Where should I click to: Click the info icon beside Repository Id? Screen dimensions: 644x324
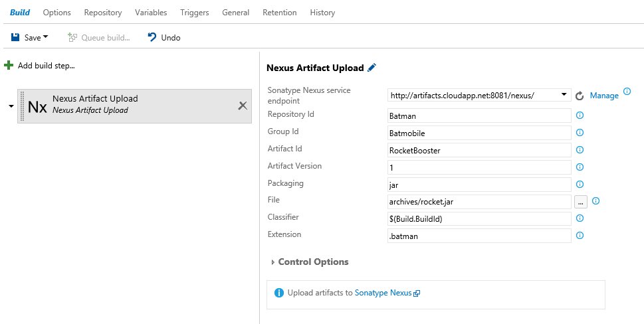click(x=580, y=115)
